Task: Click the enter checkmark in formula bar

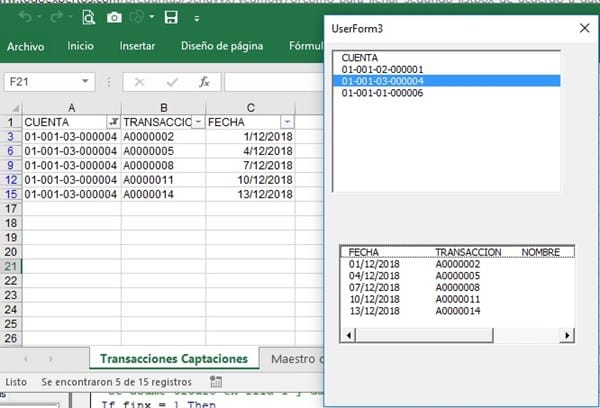Action: pyautogui.click(x=171, y=82)
